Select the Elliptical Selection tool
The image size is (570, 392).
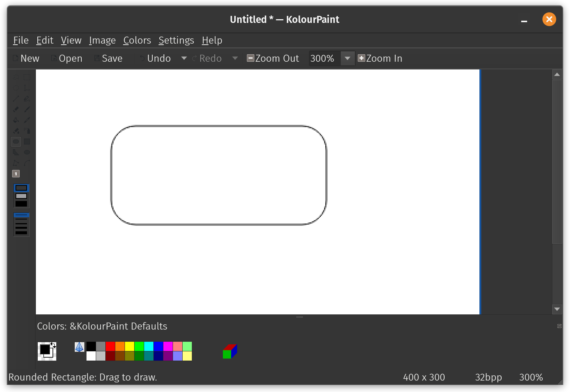(16, 88)
